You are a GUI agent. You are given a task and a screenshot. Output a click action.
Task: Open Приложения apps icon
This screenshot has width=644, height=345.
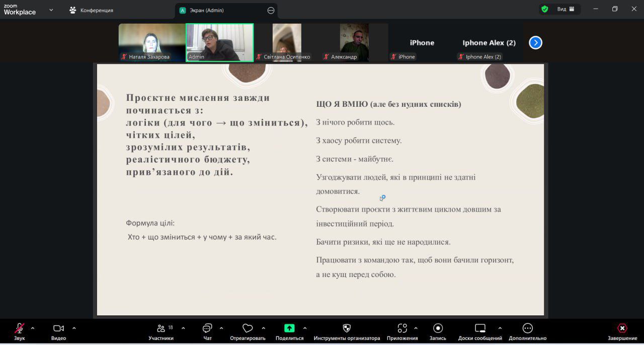(402, 329)
